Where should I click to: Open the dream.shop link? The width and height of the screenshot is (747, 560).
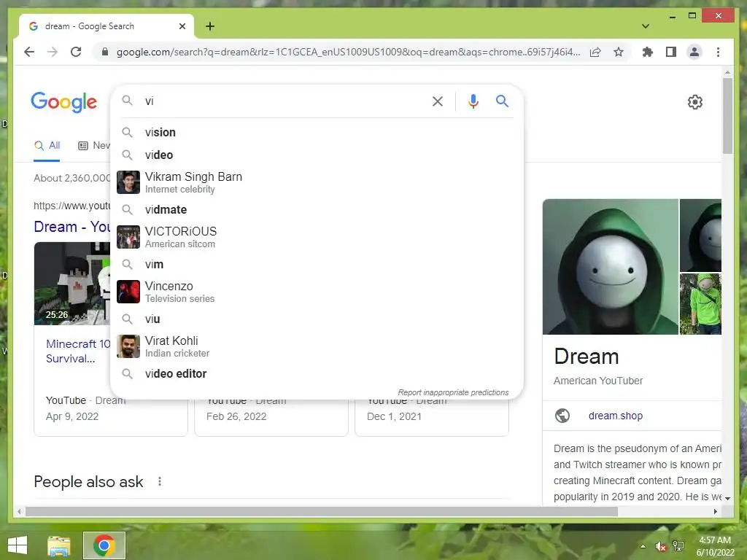(616, 416)
